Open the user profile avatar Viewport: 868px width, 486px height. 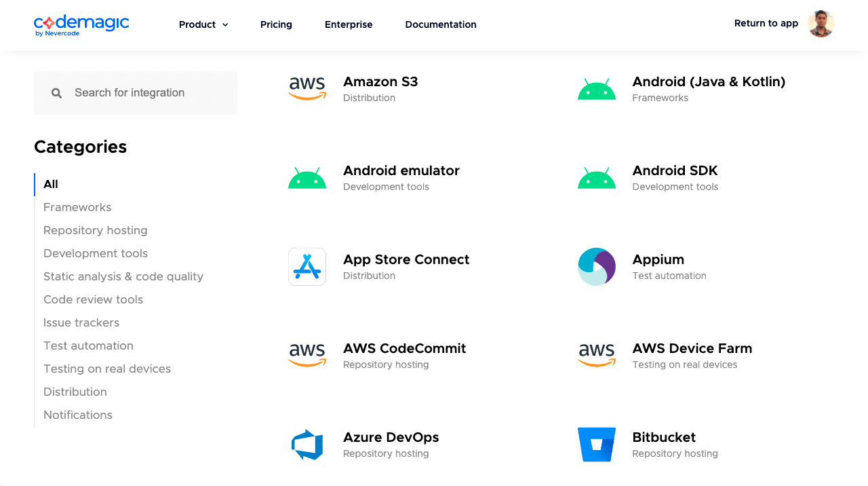821,24
